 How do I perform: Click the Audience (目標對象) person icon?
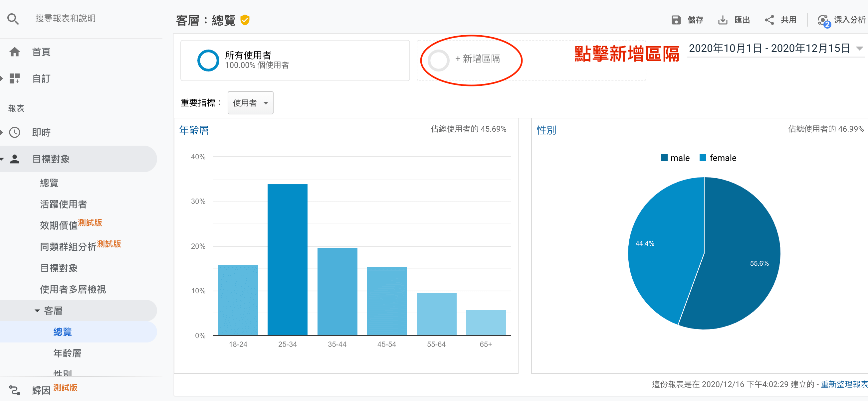click(x=15, y=159)
